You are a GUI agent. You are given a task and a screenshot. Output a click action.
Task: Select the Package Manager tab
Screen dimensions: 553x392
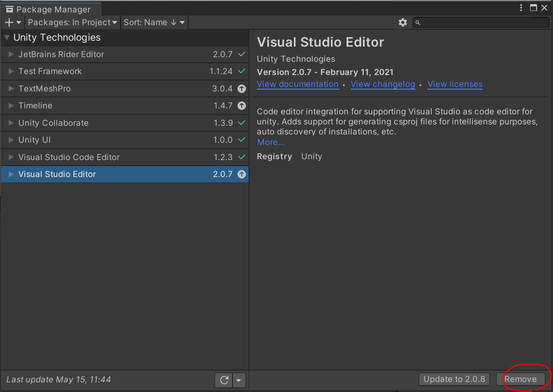[50, 9]
